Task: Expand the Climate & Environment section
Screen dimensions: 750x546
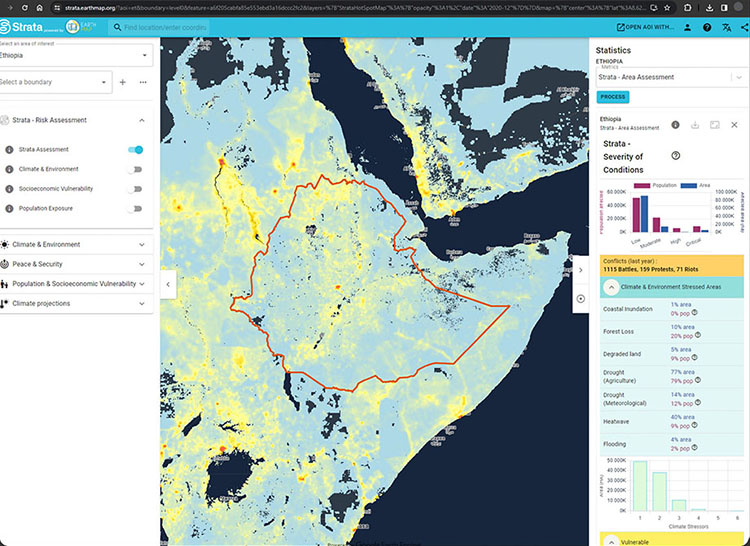Action: (x=76, y=244)
